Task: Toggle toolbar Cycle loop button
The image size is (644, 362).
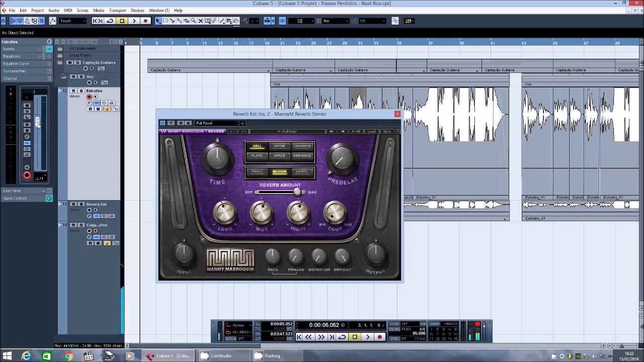Action: 110,21
